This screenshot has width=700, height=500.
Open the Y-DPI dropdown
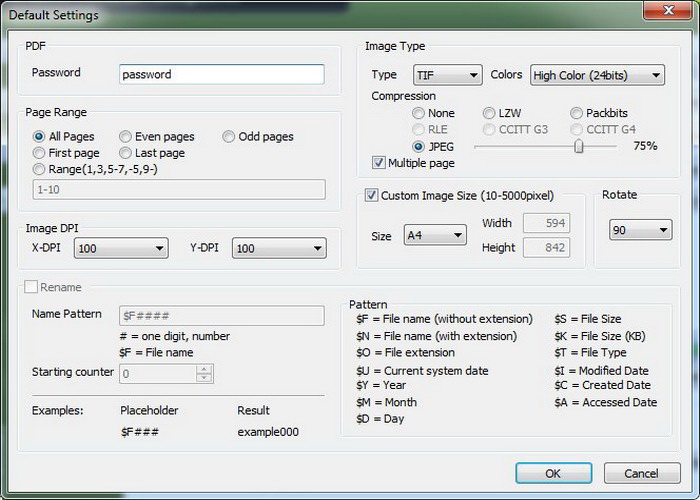coord(279,248)
